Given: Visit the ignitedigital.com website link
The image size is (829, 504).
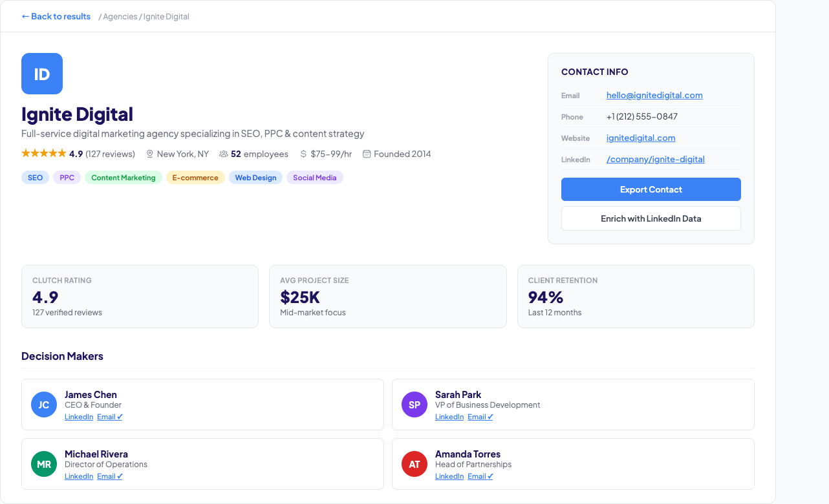Looking at the screenshot, I should click(641, 138).
